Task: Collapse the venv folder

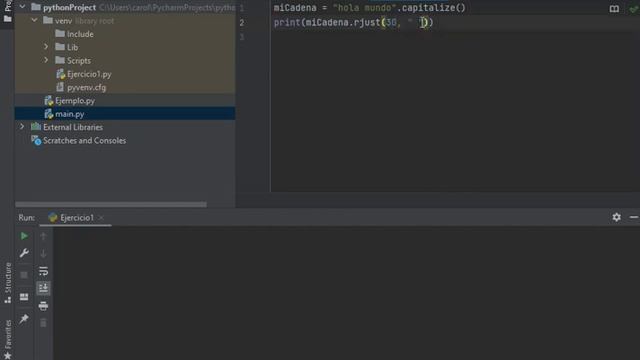Action: point(34,20)
